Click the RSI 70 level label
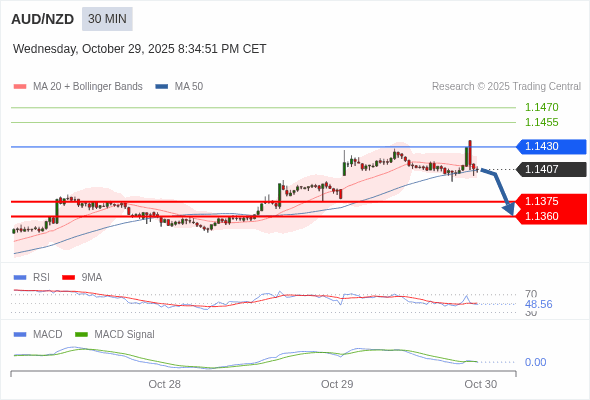The height and width of the screenshot is (400, 590). coord(531,294)
